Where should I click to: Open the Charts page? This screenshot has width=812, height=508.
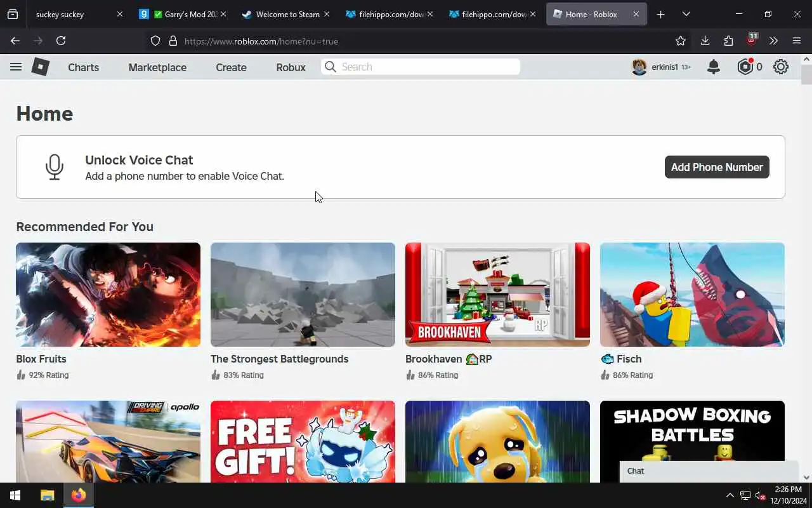tap(83, 67)
